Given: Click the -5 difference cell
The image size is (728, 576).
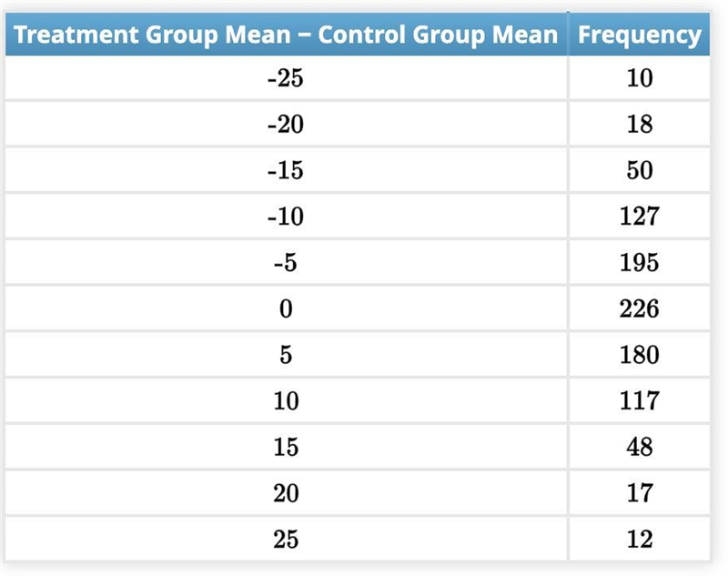Looking at the screenshot, I should 286,262.
